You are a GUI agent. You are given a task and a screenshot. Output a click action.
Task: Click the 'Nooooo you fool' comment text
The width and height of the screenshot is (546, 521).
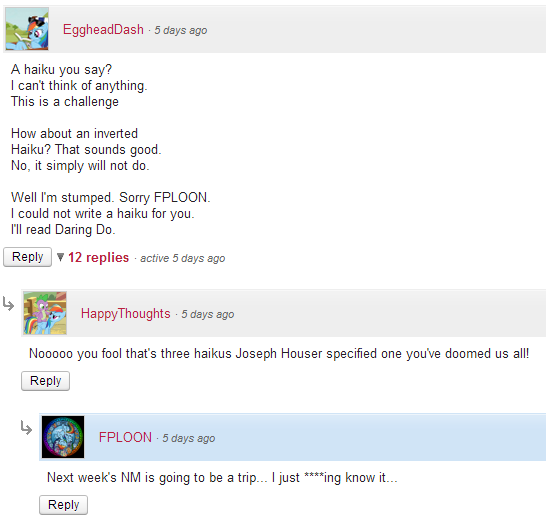pos(279,353)
